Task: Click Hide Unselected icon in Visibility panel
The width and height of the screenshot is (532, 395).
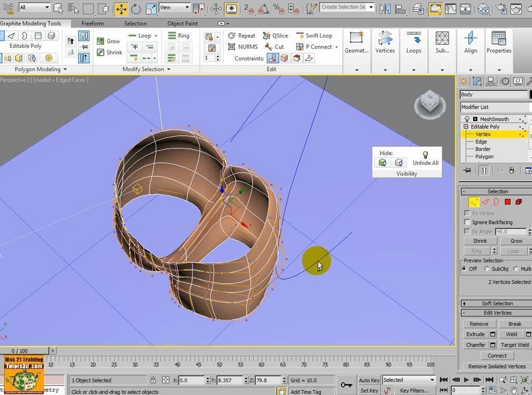Action: click(398, 162)
